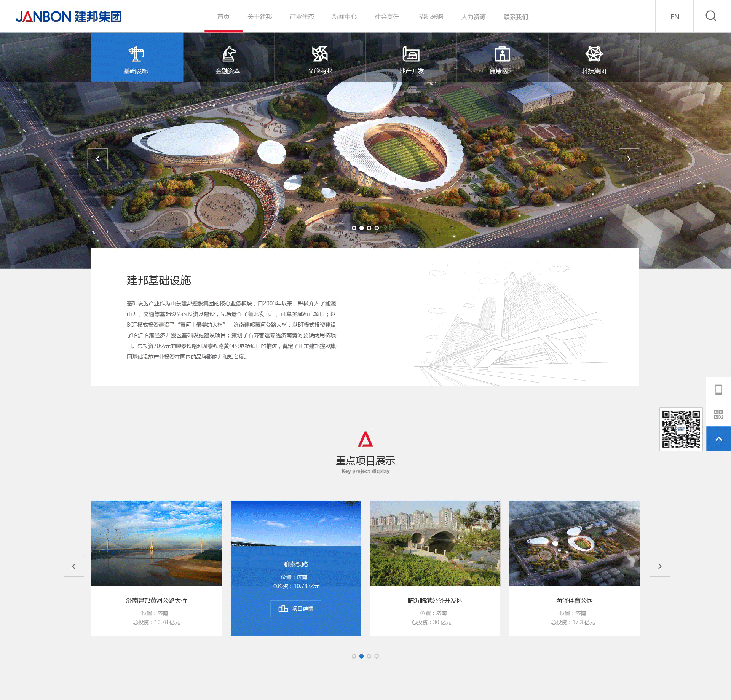Select the third project carousel page dot

pos(369,656)
